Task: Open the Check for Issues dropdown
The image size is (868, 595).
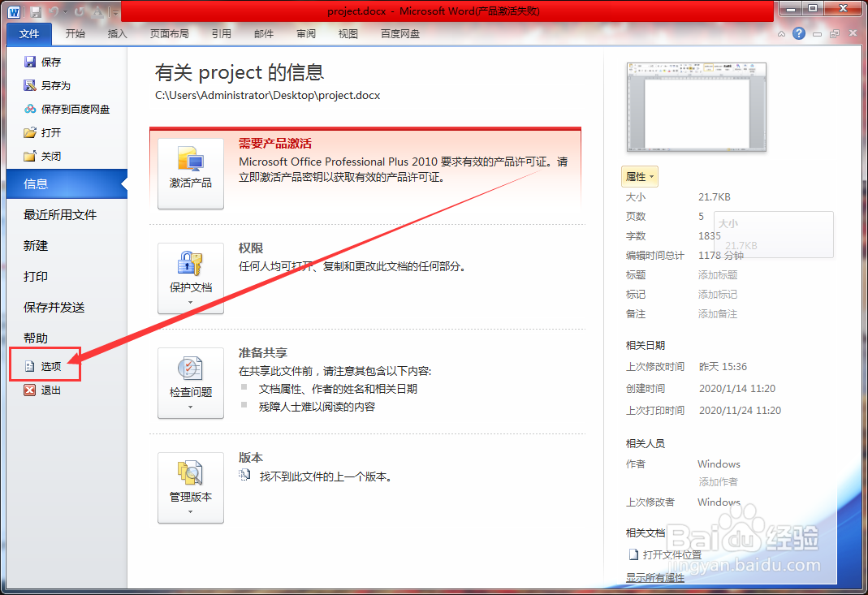Action: tap(191, 383)
